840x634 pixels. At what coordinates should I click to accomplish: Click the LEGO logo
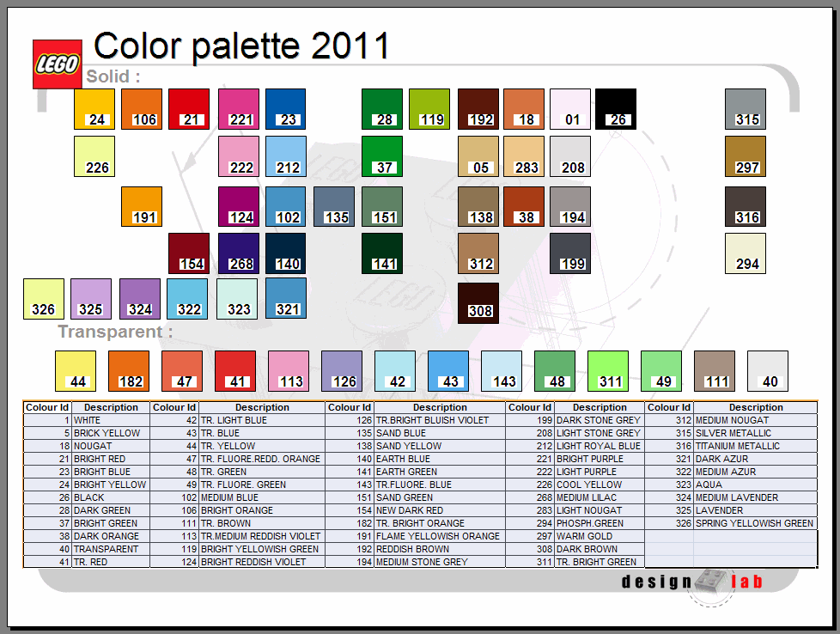coord(58,64)
